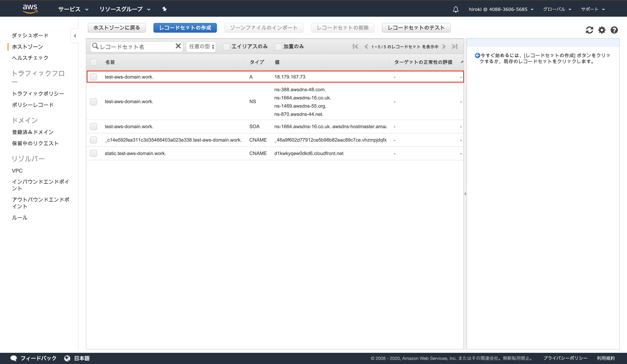627x364 pixels.
Task: Select the test-aws-domain.work A record checkbox
Action: 94,77
